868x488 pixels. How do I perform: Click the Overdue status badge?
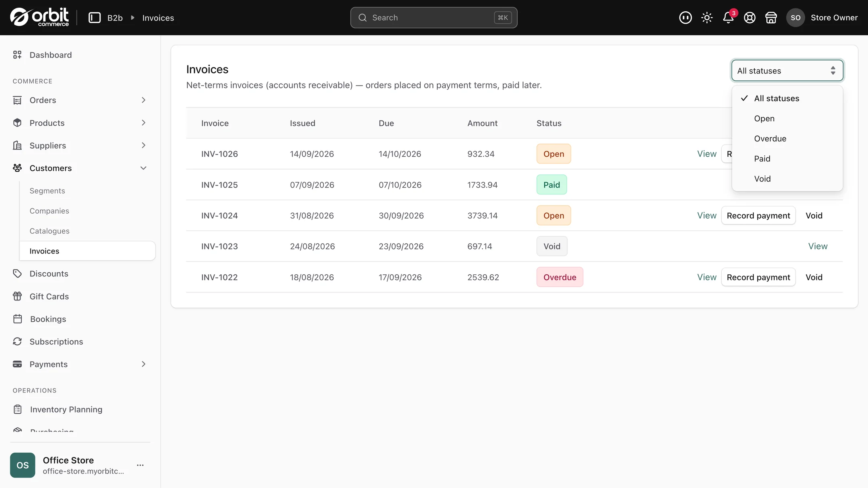[x=560, y=277]
